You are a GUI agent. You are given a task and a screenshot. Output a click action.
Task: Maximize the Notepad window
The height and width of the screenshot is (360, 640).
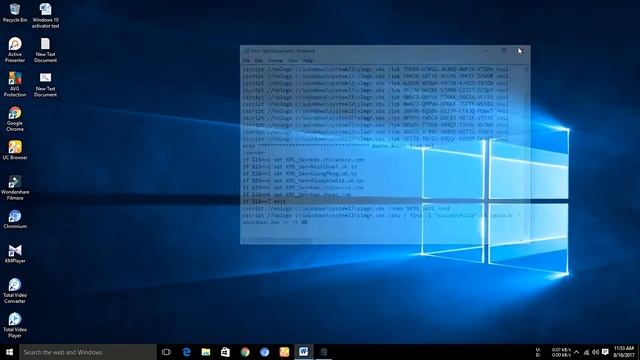point(504,51)
